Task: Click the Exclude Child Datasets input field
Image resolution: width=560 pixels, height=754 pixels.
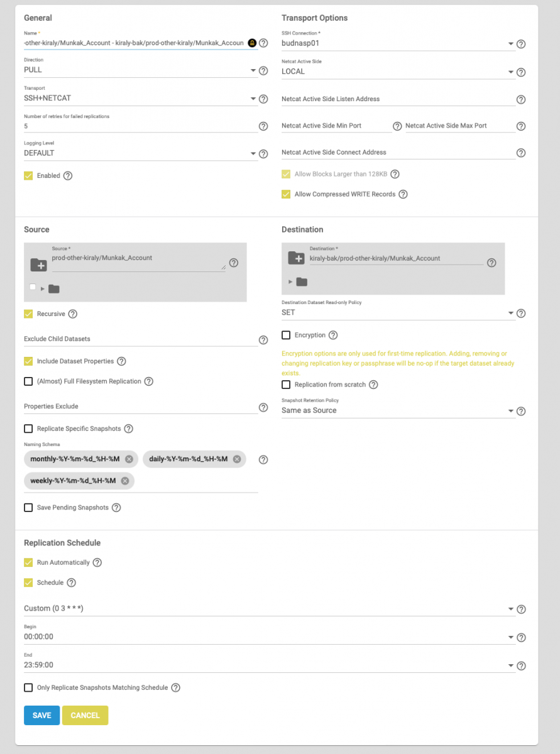Action: click(141, 339)
